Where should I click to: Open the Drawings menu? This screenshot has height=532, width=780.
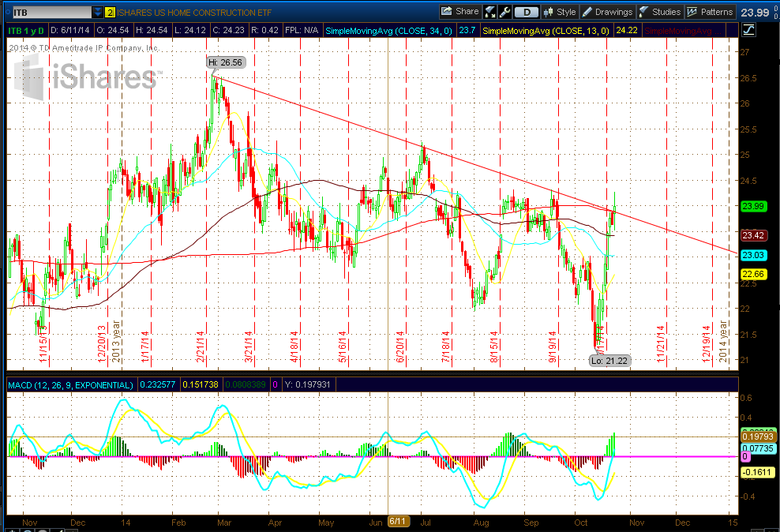click(x=607, y=11)
